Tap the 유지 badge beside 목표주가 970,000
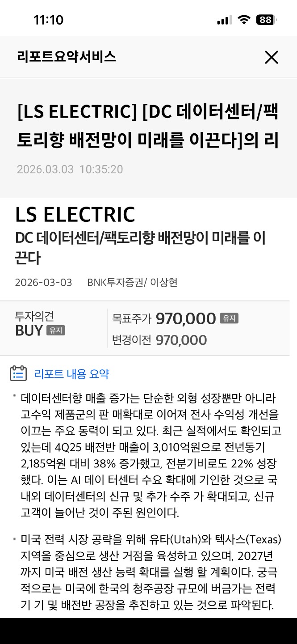Image resolution: width=297 pixels, height=644 pixels. pos(229,318)
